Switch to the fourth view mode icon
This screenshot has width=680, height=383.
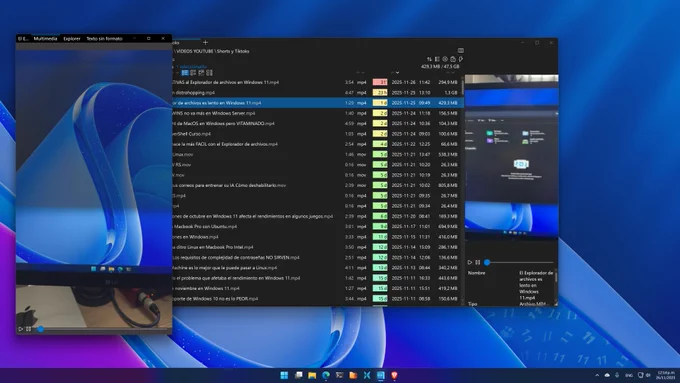(209, 73)
